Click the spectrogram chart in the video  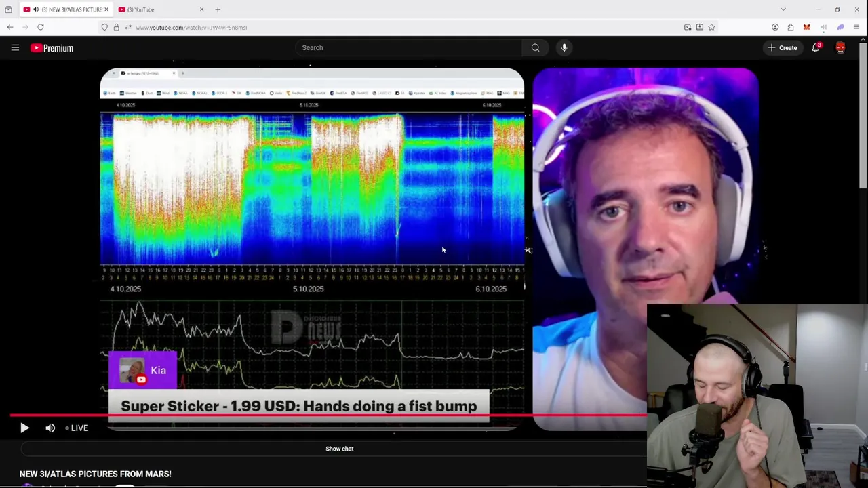pos(312,188)
